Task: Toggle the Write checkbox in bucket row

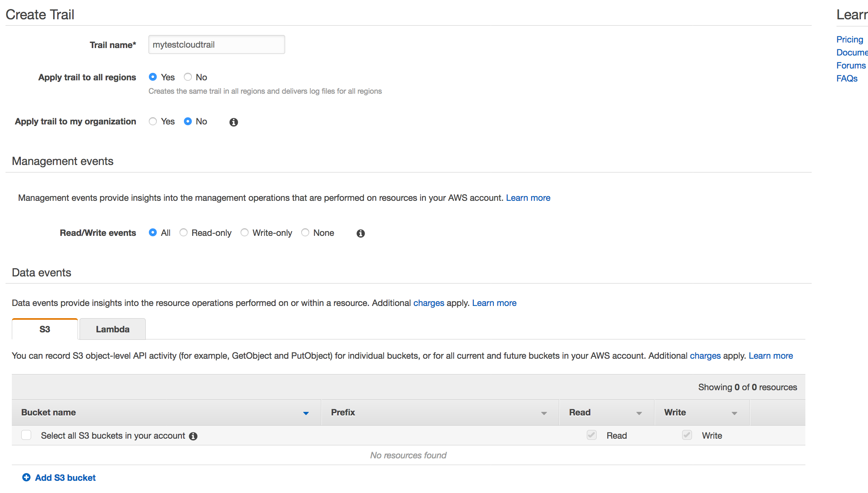Action: (x=687, y=435)
